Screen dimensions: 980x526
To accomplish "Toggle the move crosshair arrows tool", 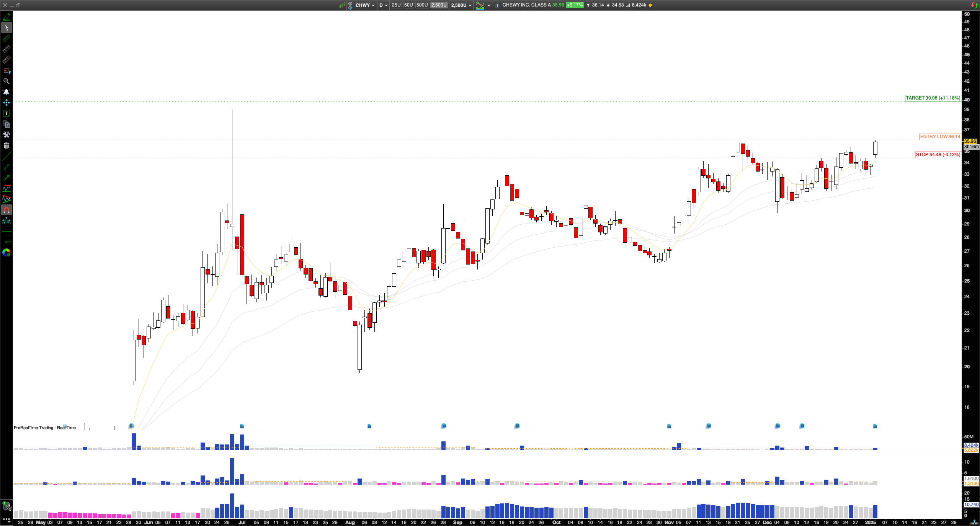I will coord(6,103).
